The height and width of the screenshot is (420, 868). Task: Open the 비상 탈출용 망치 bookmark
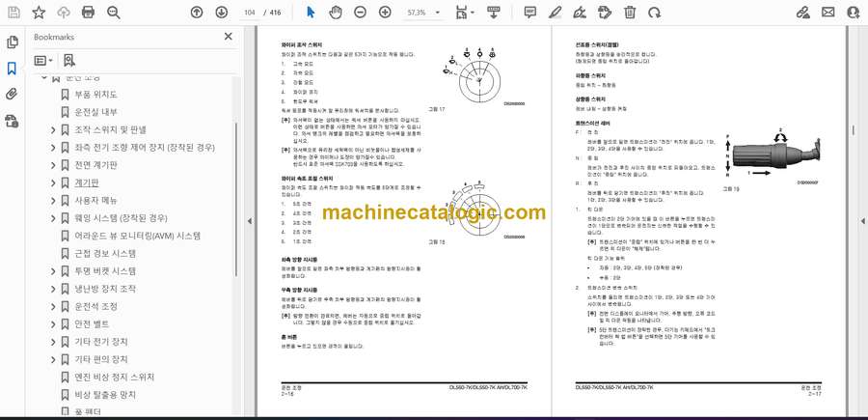point(105,395)
